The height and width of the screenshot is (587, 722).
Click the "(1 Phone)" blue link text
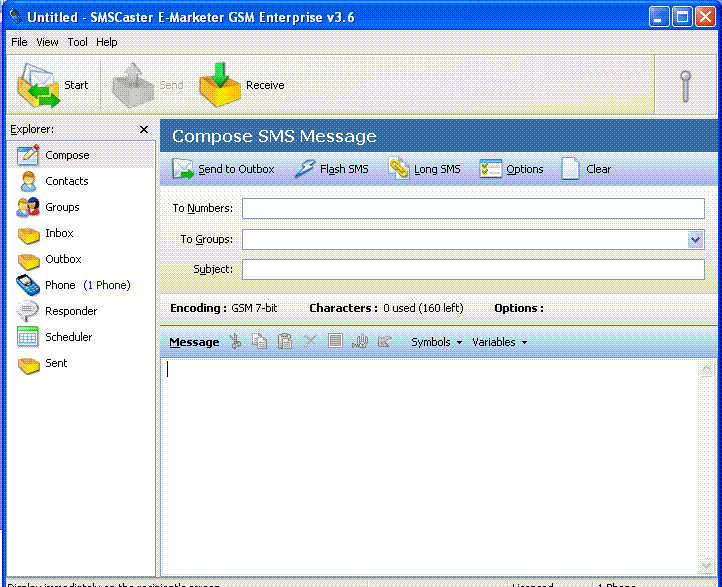(107, 285)
